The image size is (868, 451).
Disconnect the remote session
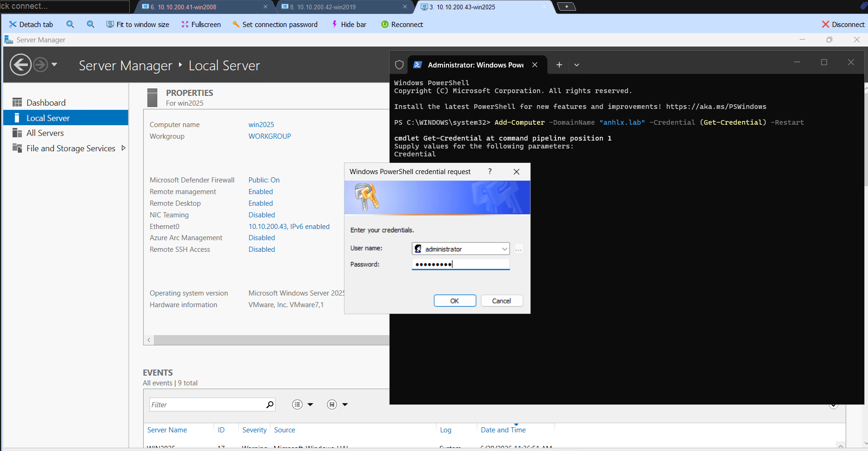pyautogui.click(x=843, y=24)
